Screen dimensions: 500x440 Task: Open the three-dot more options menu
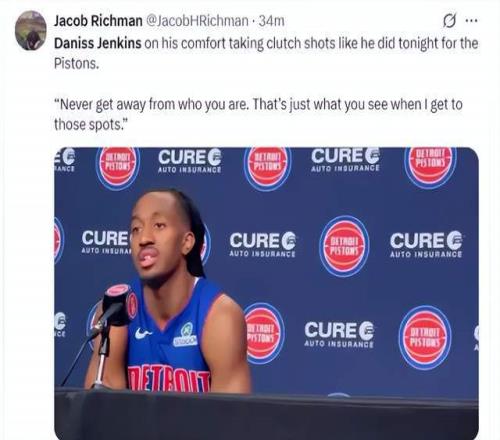pyautogui.click(x=471, y=21)
